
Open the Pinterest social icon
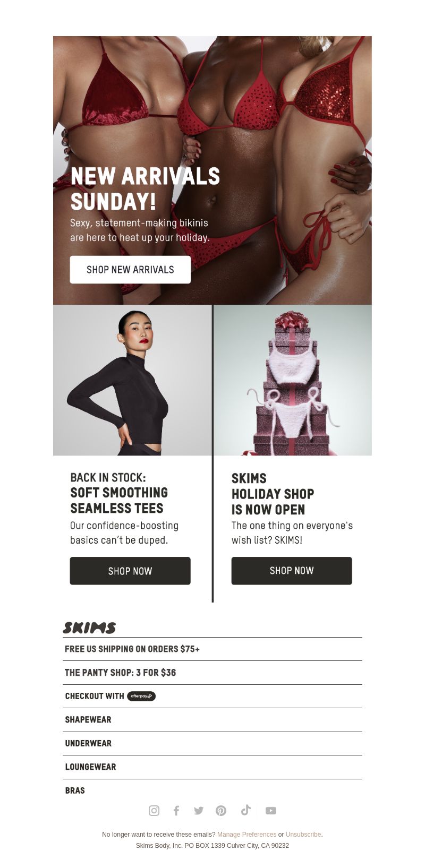pos(221,810)
